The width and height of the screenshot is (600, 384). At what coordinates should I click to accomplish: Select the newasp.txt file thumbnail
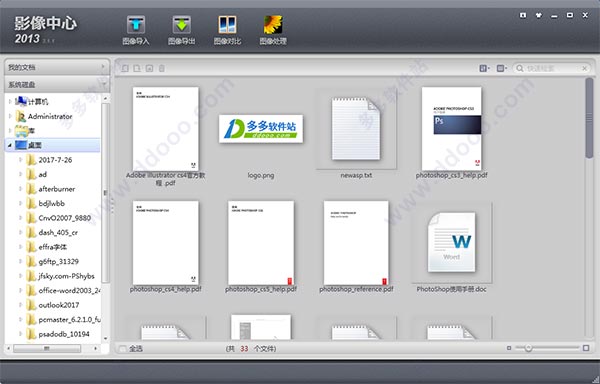[356, 129]
